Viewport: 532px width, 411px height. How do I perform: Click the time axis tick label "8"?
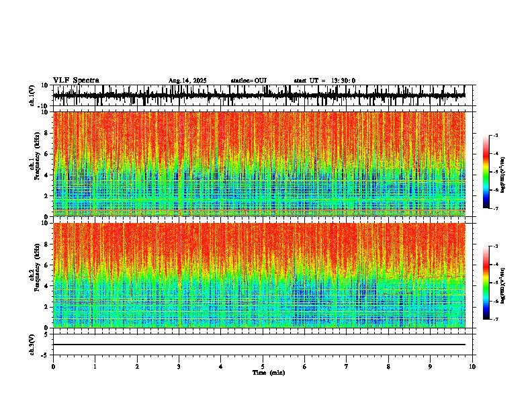click(x=388, y=367)
